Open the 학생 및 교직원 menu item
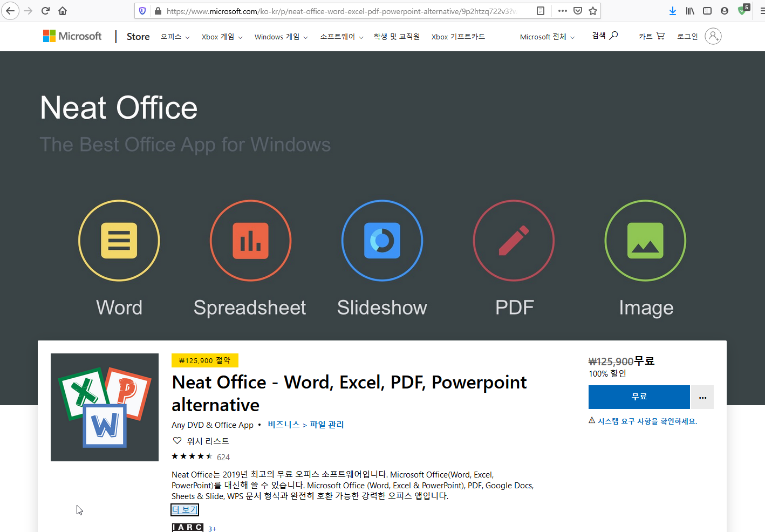 pos(397,37)
